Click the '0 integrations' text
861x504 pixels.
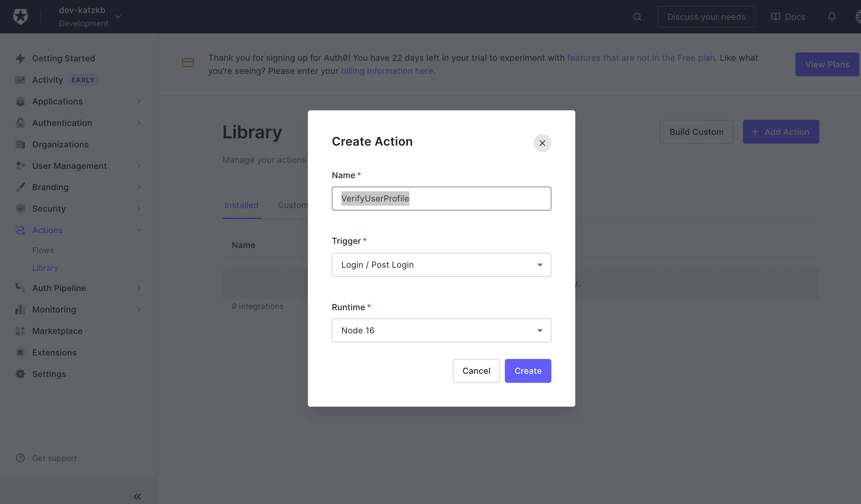point(258,306)
